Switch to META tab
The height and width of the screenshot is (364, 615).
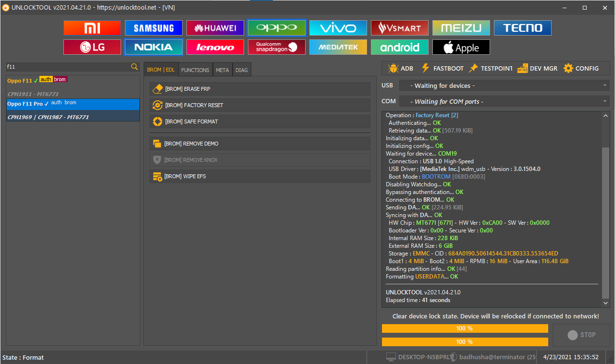coord(222,70)
